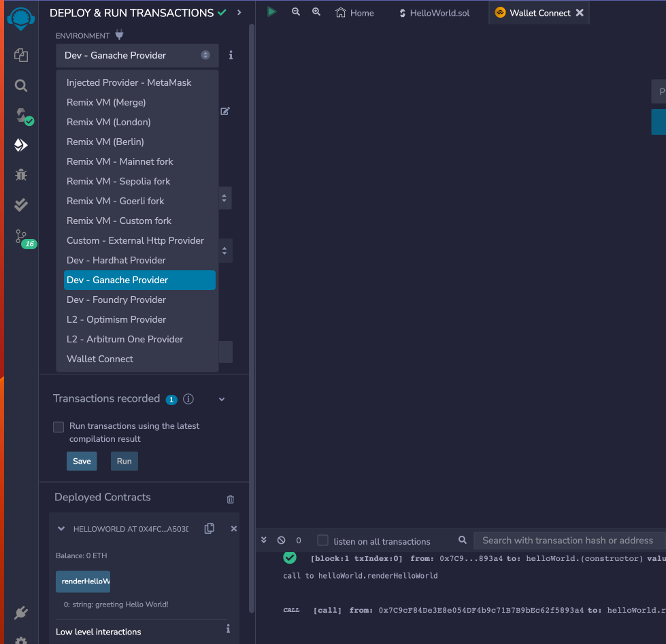Image resolution: width=666 pixels, height=644 pixels.
Task: Open the Remix logo home icon
Action: (x=21, y=18)
